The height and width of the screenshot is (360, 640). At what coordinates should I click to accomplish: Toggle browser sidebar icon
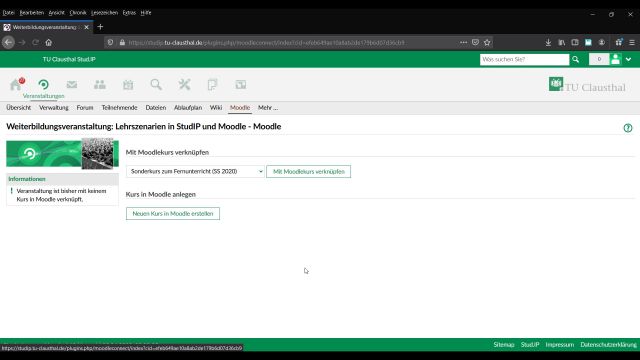click(x=575, y=42)
